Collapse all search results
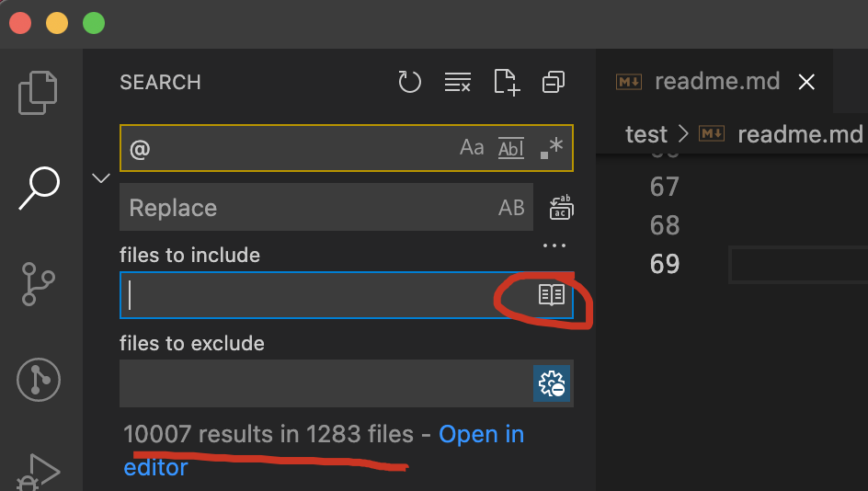 tap(554, 82)
